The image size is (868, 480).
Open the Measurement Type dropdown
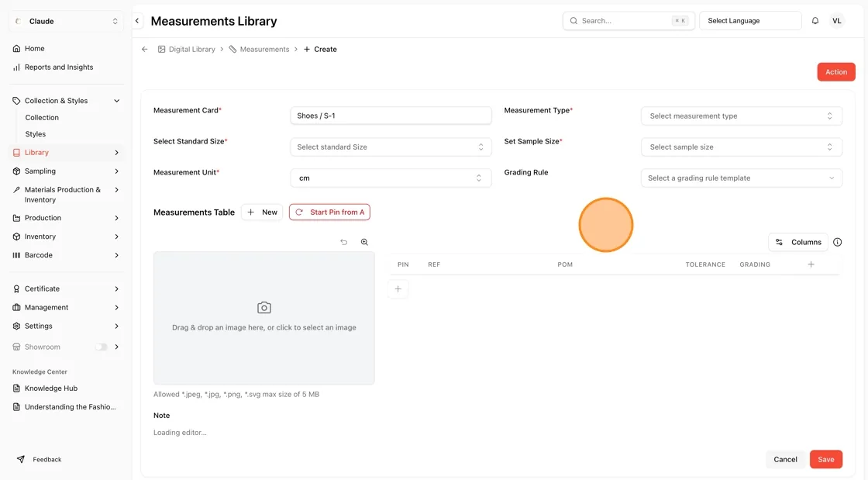(x=741, y=116)
